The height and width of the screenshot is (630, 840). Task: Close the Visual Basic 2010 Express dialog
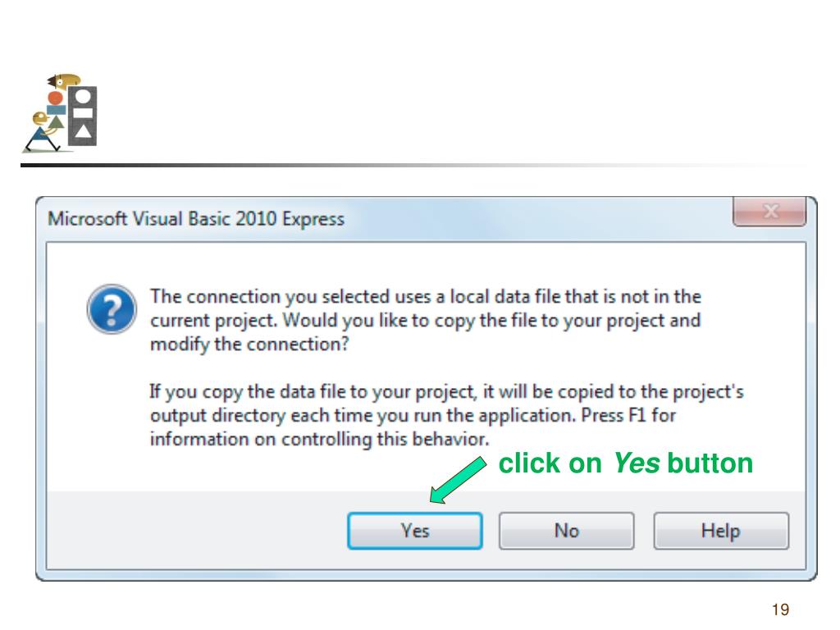click(x=769, y=211)
